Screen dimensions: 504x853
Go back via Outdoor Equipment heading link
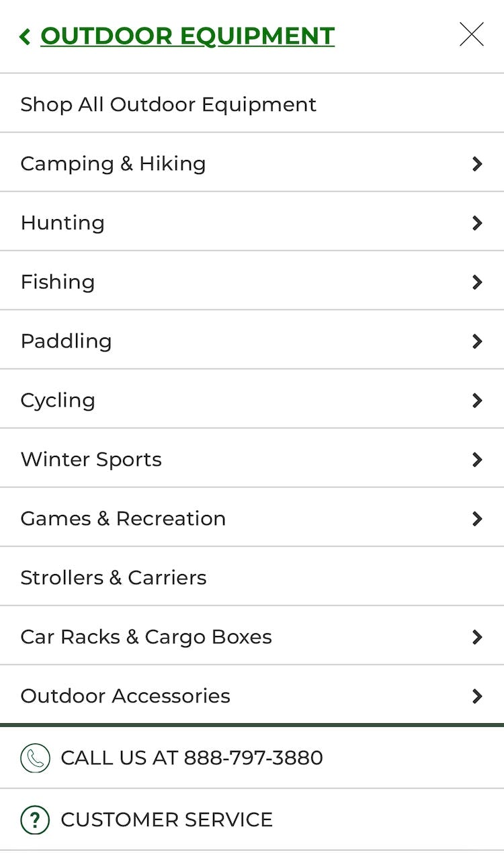pos(187,36)
